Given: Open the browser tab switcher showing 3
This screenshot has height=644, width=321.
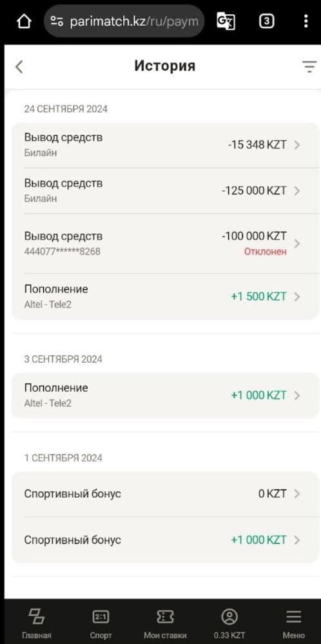Looking at the screenshot, I should [x=267, y=21].
